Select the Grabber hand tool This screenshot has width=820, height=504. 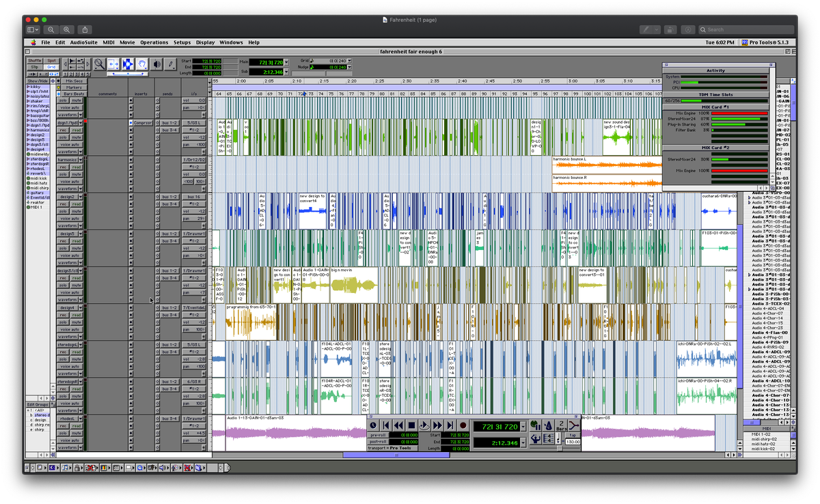[x=141, y=64]
